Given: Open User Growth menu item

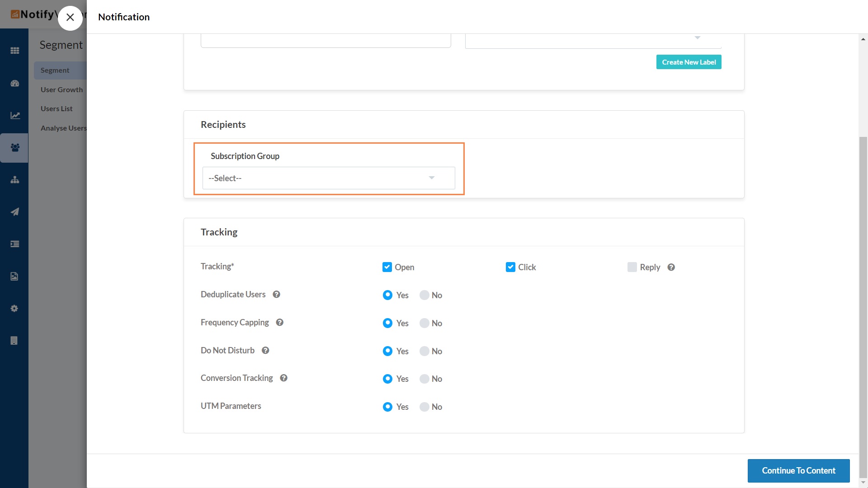Looking at the screenshot, I should [x=62, y=89].
